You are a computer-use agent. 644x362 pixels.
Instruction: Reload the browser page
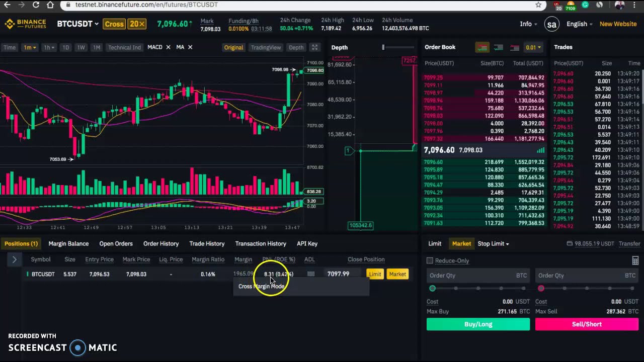(36, 5)
